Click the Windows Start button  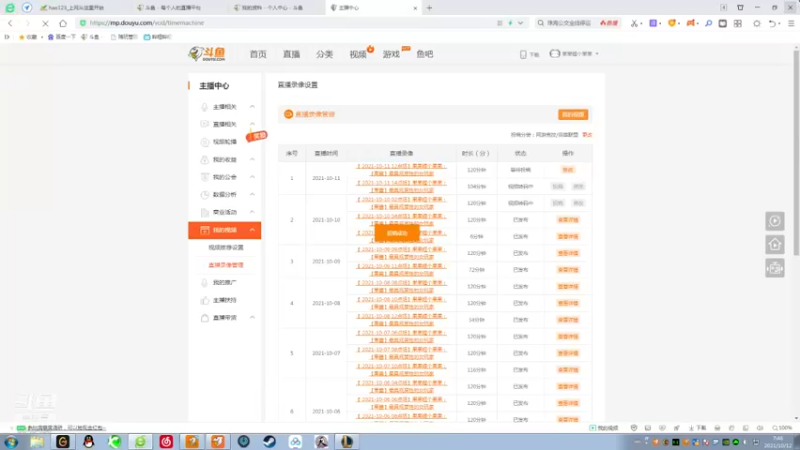click(x=11, y=442)
